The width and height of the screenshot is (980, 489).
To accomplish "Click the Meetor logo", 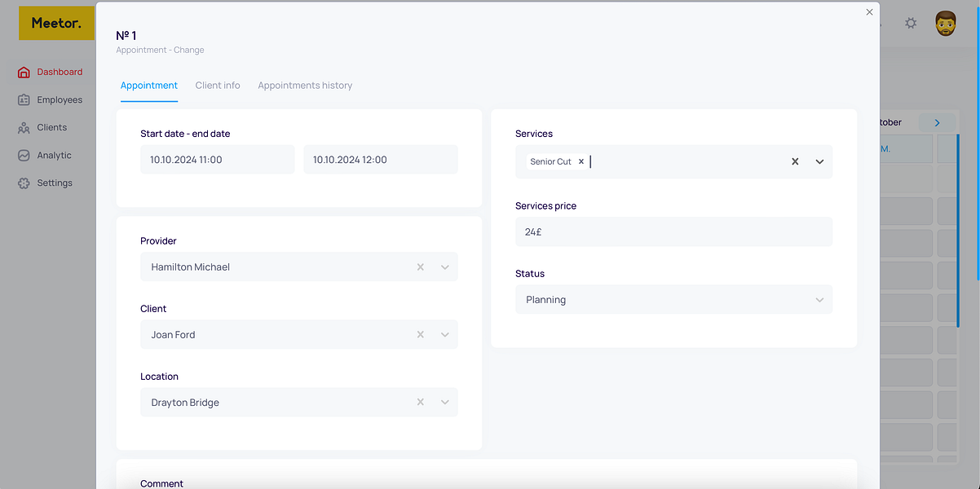I will 56,23.
